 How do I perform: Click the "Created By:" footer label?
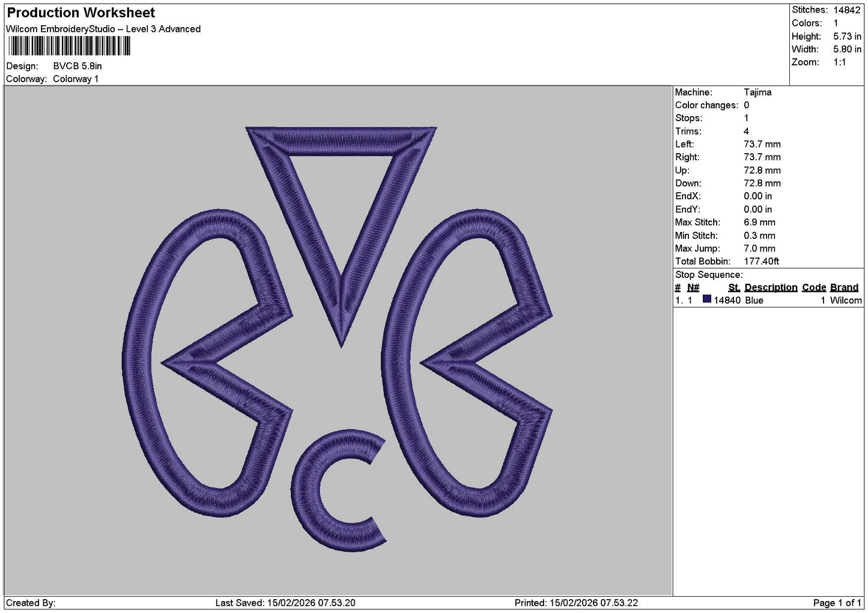click(31, 603)
